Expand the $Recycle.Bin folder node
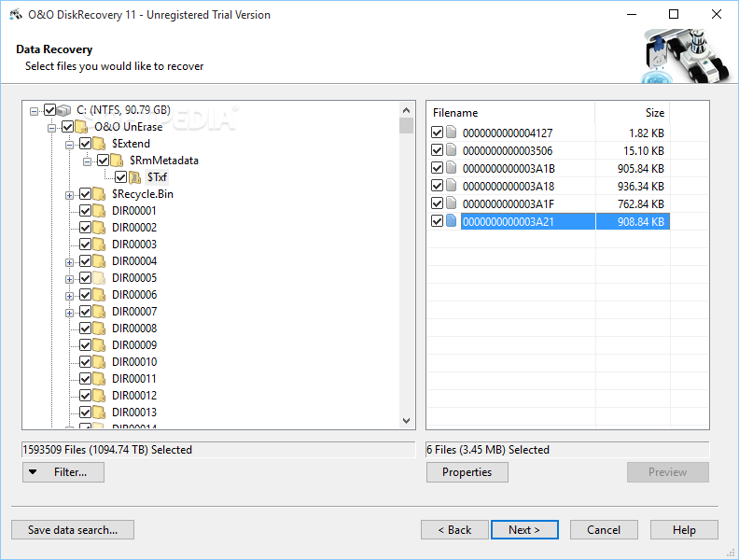Viewport: 739px width, 560px height. pyautogui.click(x=69, y=195)
